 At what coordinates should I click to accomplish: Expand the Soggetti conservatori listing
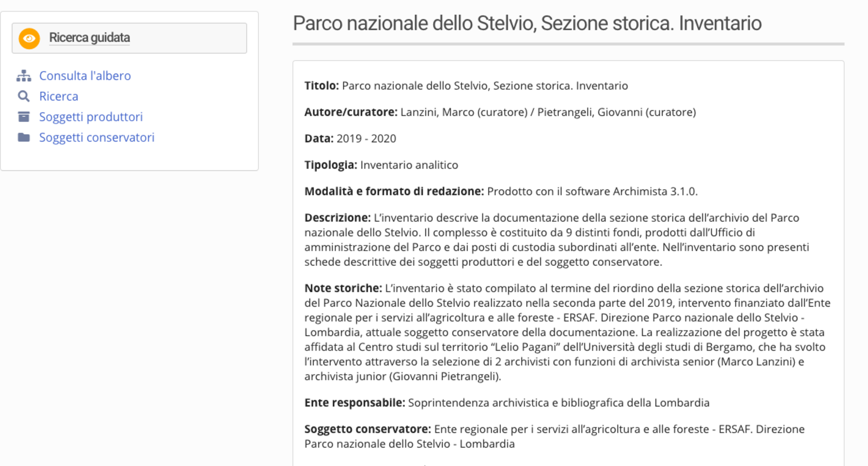click(x=96, y=137)
